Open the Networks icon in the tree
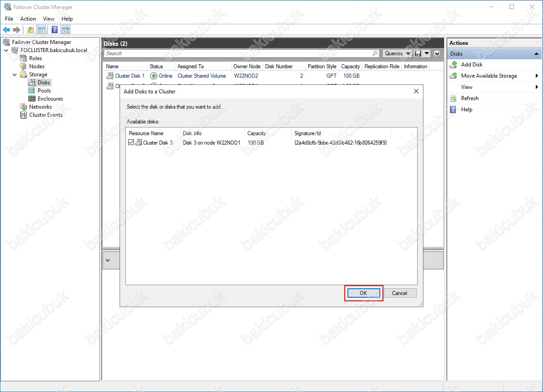 tap(23, 107)
